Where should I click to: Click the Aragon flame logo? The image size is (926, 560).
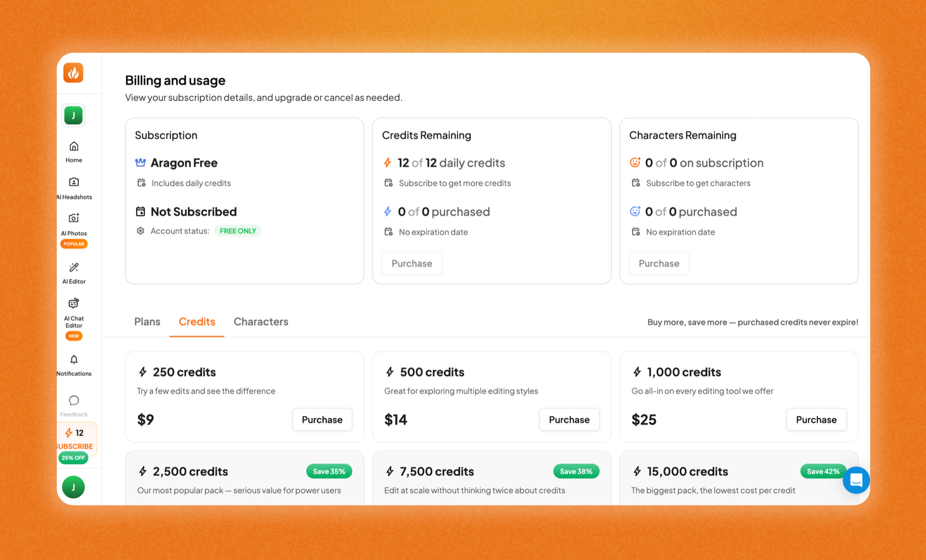pyautogui.click(x=73, y=73)
